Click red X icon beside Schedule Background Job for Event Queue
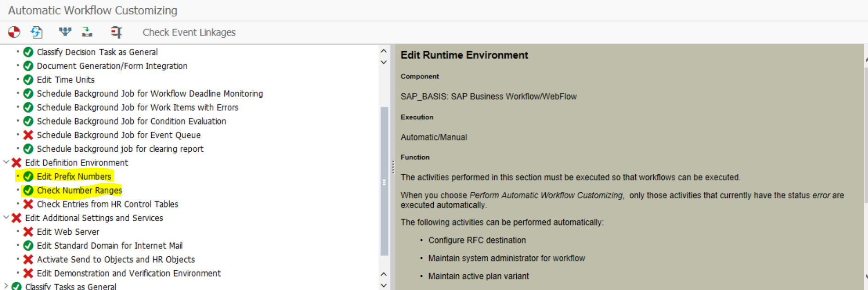This screenshot has height=290, width=868. [x=28, y=135]
